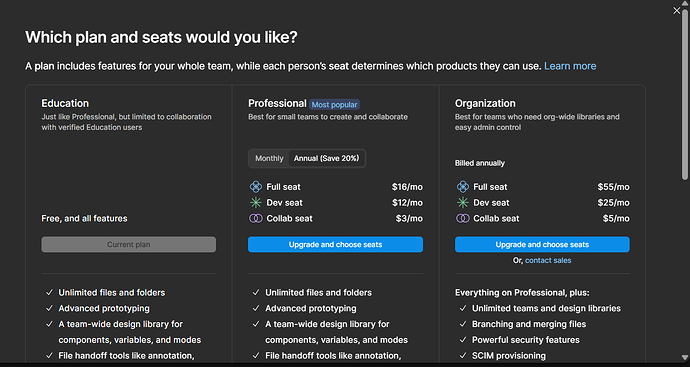Upgrade to the Professional plan

335,245
